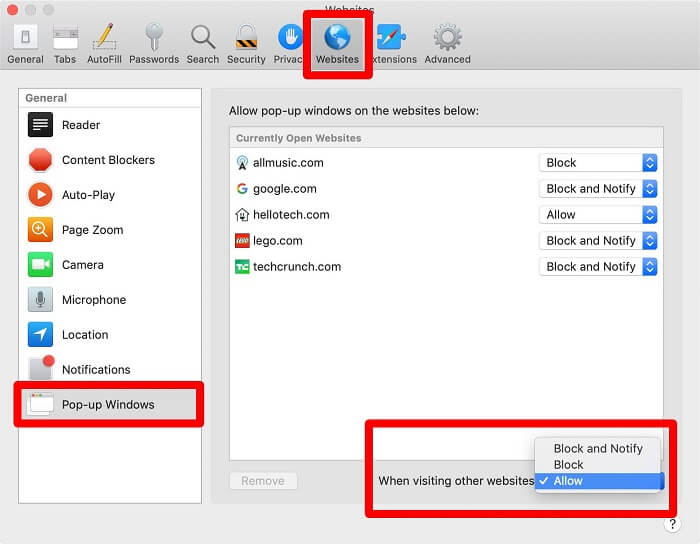
Task: Select the techcrunch.com website row
Action: (446, 266)
